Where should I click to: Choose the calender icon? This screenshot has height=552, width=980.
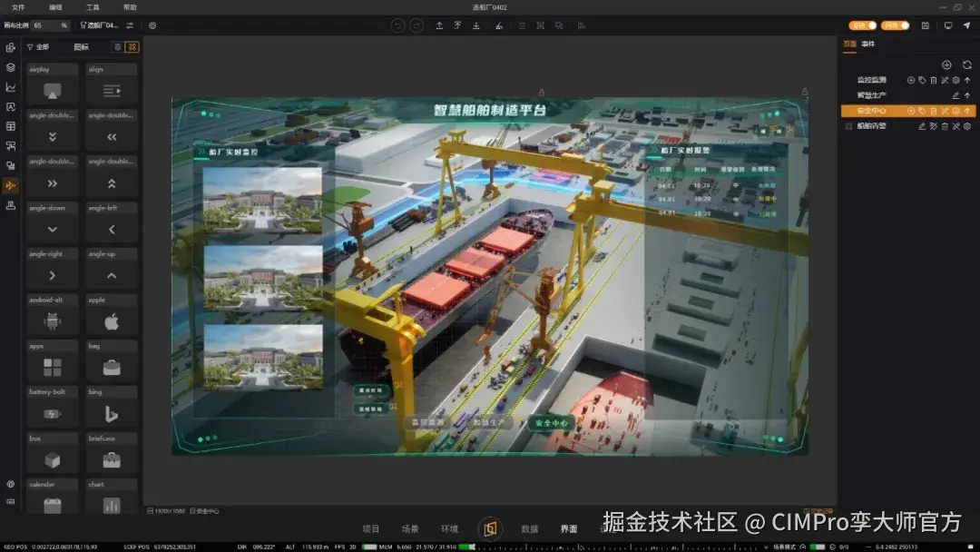[x=53, y=505]
